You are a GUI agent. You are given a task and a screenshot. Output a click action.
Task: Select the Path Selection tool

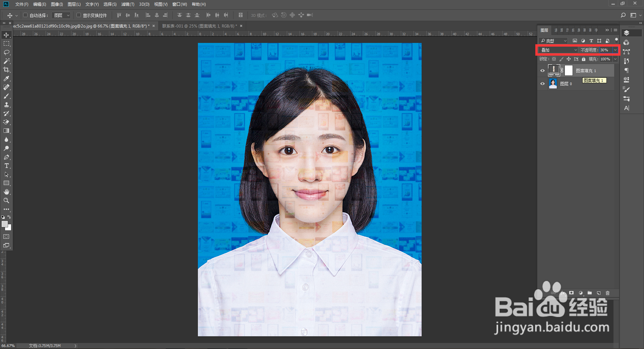tap(6, 175)
